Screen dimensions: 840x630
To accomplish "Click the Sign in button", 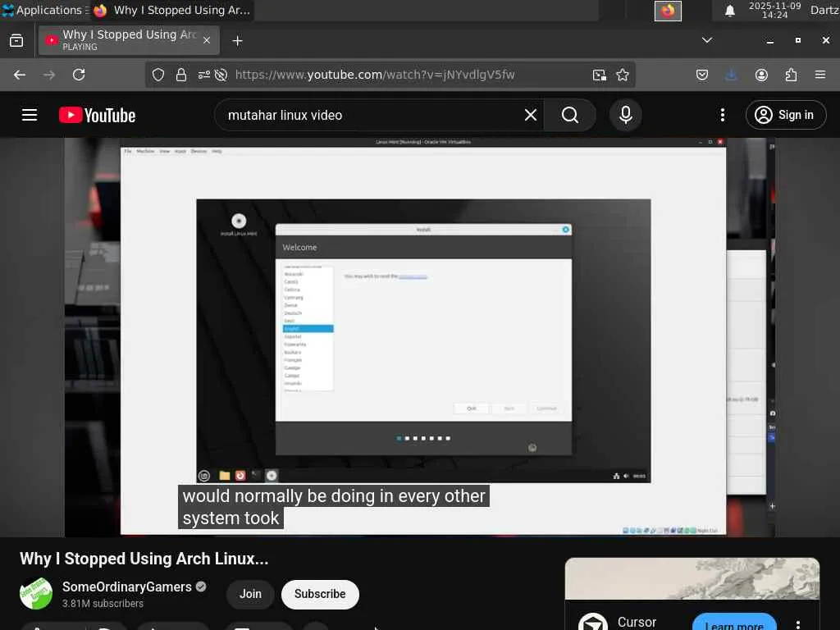I will 786,115.
